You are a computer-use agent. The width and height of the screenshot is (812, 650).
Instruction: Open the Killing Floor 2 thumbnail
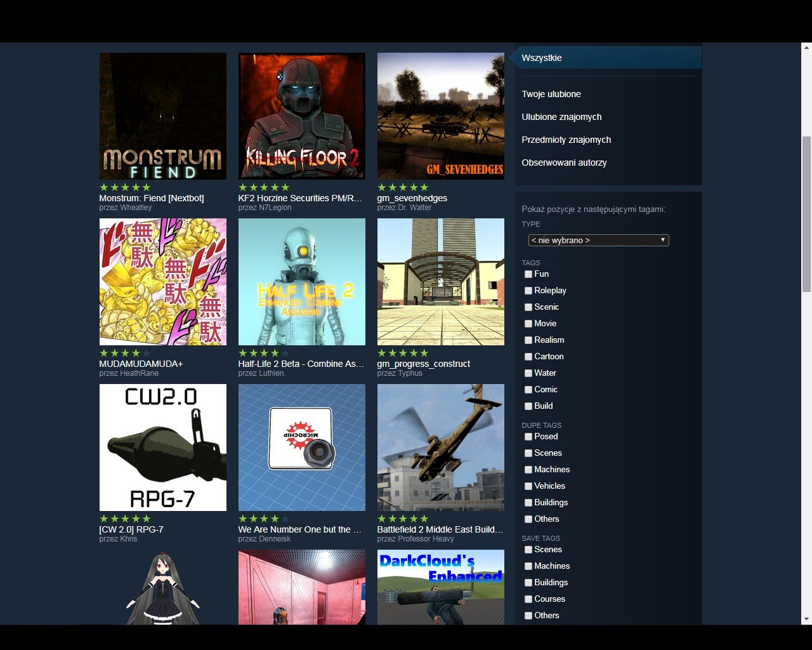pyautogui.click(x=302, y=116)
